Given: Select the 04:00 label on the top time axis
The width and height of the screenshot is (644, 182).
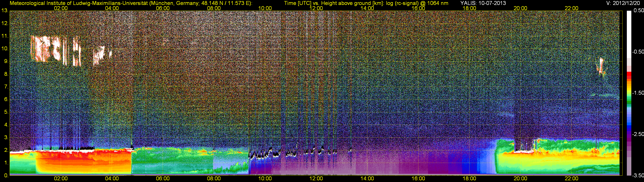Looking at the screenshot, I should [112, 8].
